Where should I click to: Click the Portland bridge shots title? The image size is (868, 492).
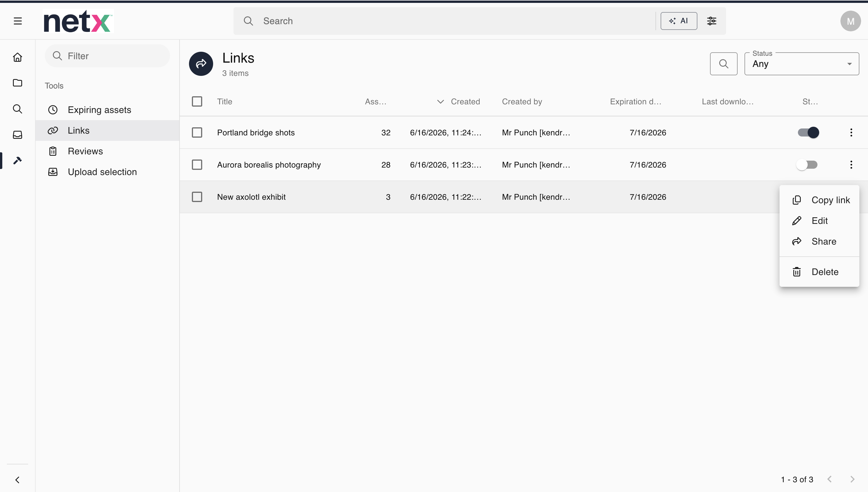pos(256,132)
